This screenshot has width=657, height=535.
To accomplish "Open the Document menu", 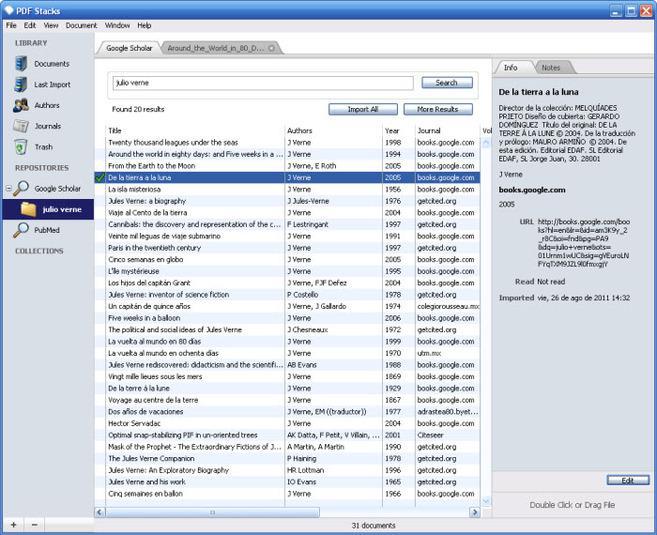I will pos(81,26).
